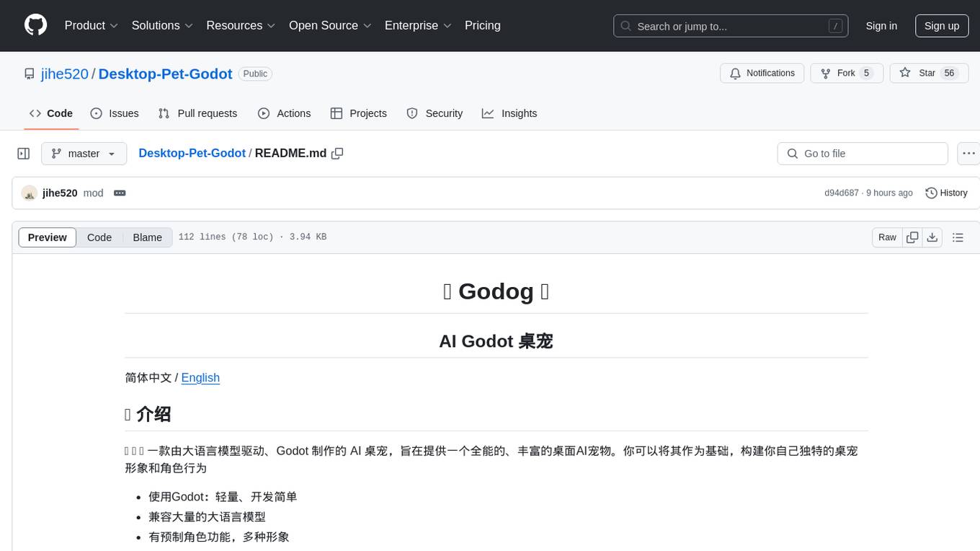Switch to the Pull requests tab
This screenshot has height=551, width=980.
[x=197, y=113]
